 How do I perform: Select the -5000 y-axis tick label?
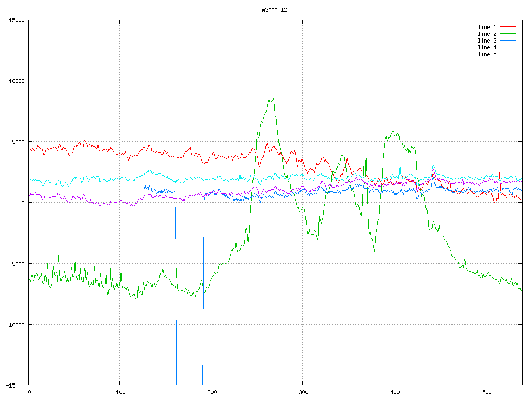point(17,263)
